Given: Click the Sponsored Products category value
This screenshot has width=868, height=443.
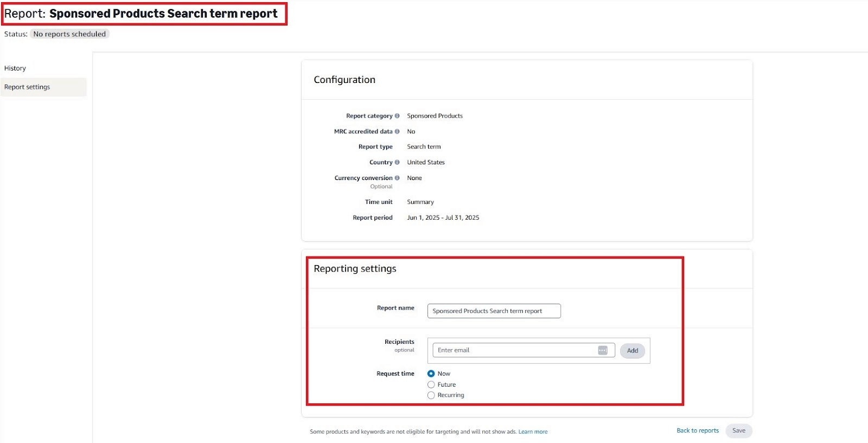Looking at the screenshot, I should pos(435,116).
